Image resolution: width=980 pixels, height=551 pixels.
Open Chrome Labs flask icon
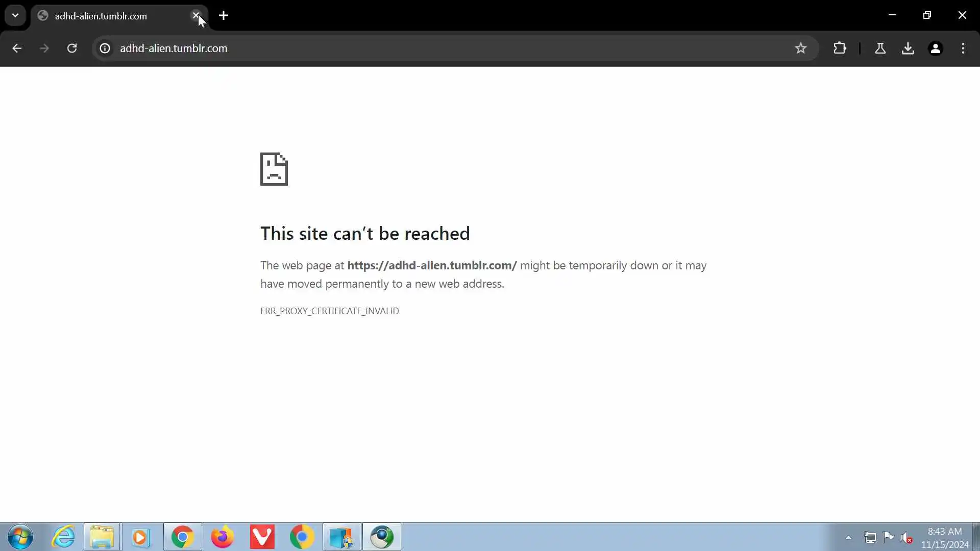point(880,48)
